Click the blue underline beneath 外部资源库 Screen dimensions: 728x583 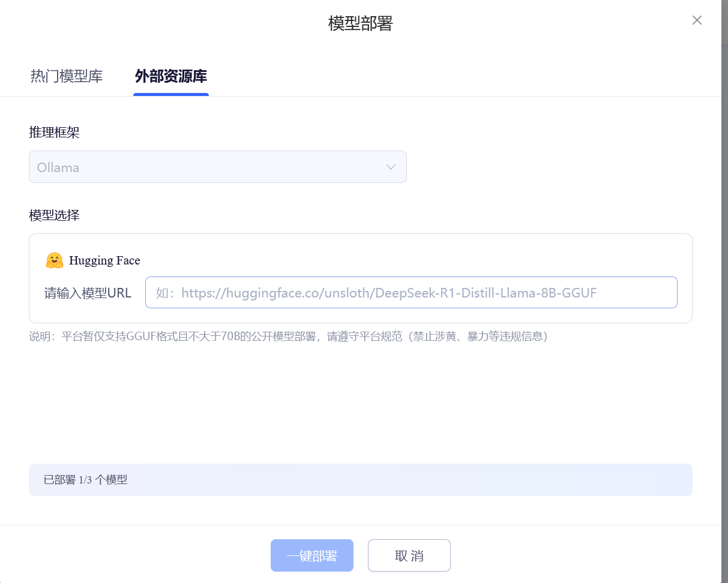pos(171,94)
